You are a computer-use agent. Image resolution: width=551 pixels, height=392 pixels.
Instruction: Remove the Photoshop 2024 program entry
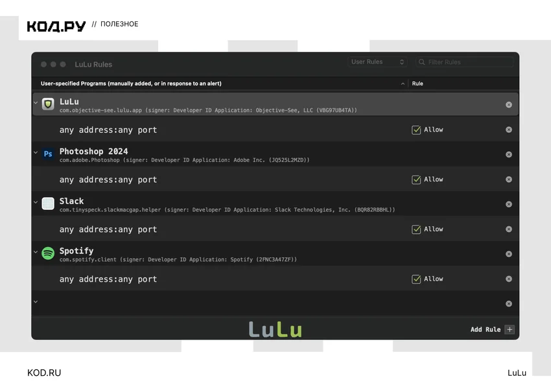508,155
